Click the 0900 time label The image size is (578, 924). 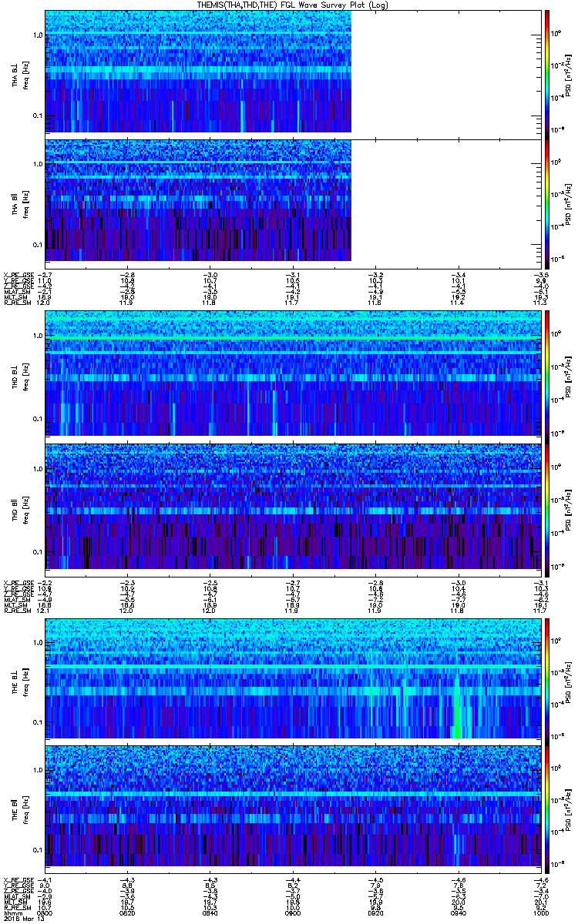(x=293, y=912)
